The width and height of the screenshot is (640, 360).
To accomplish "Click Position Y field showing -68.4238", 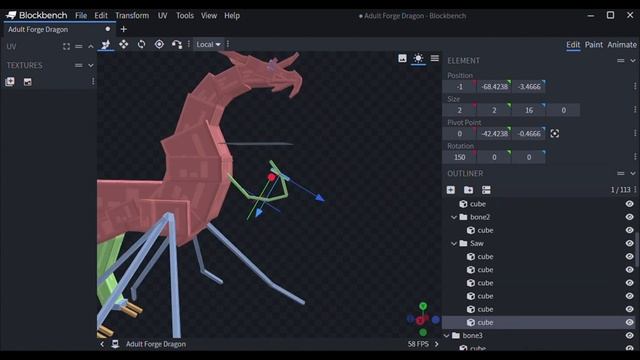I will tap(494, 86).
